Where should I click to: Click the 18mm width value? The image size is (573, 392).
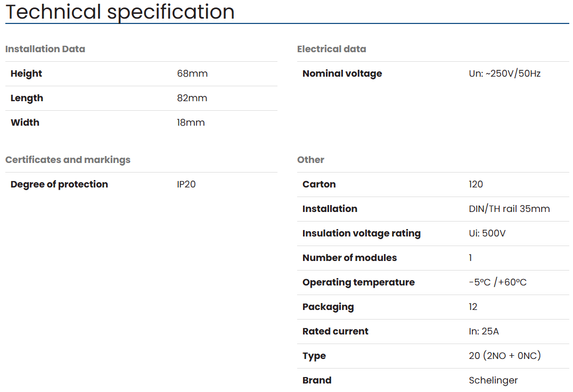tap(191, 123)
